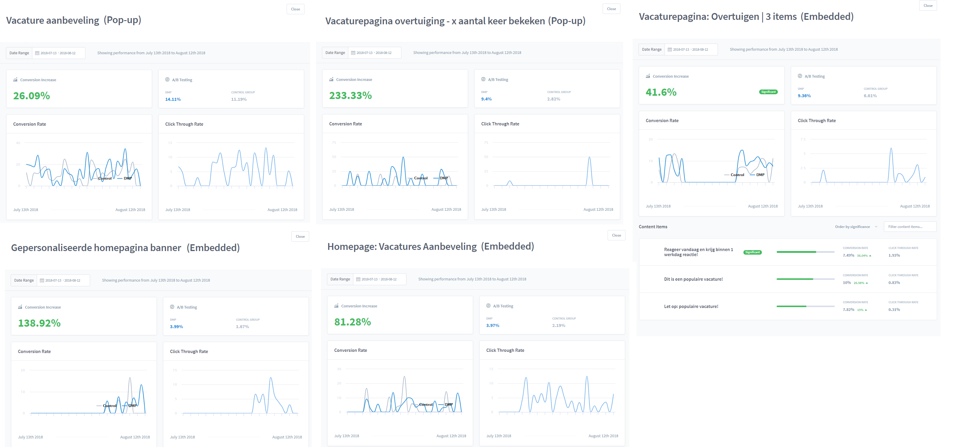Click A/B Testing globe icon in Vacature aanbeveling
This screenshot has width=980, height=447.
click(167, 79)
